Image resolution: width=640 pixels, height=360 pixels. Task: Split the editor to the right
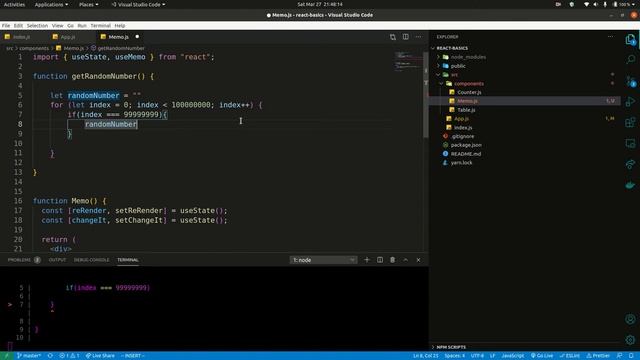tap(406, 37)
